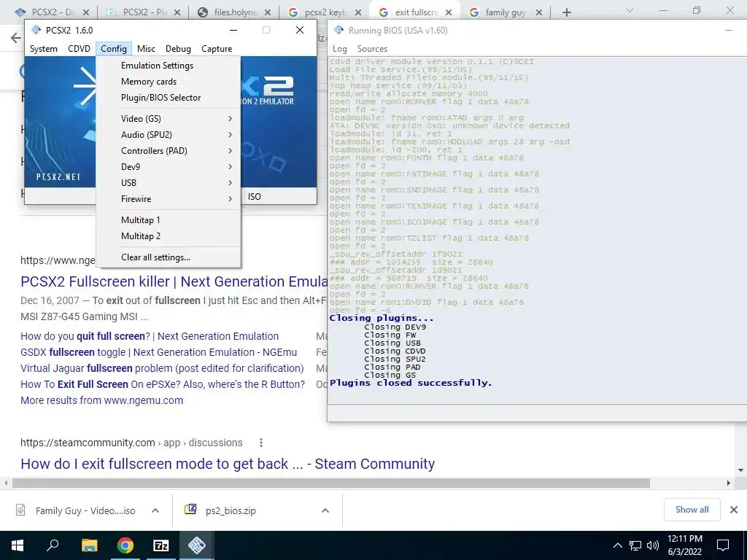Toggle Multitap 2 option
The height and width of the screenshot is (560, 747).
click(x=169, y=236)
